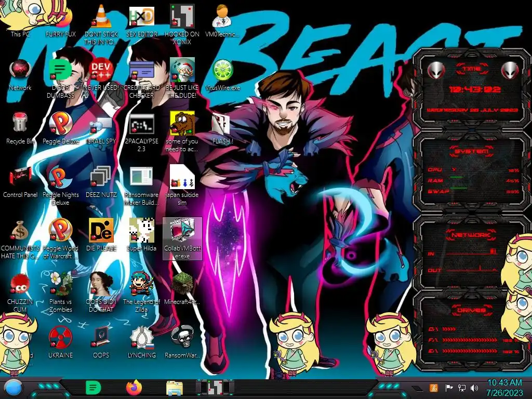Switch to the Xonix app on taskbar
This screenshot has width=532, height=399.
pyautogui.click(x=215, y=388)
